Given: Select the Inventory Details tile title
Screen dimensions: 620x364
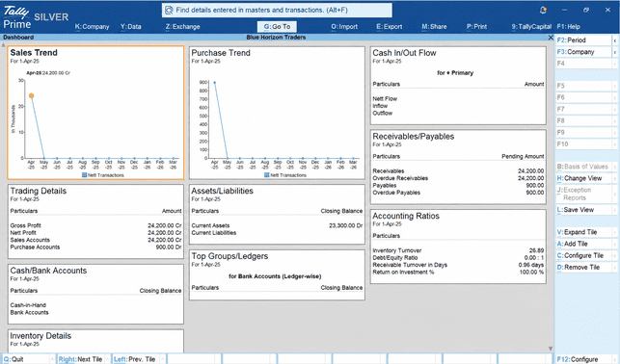Looking at the screenshot, I should [40, 335].
